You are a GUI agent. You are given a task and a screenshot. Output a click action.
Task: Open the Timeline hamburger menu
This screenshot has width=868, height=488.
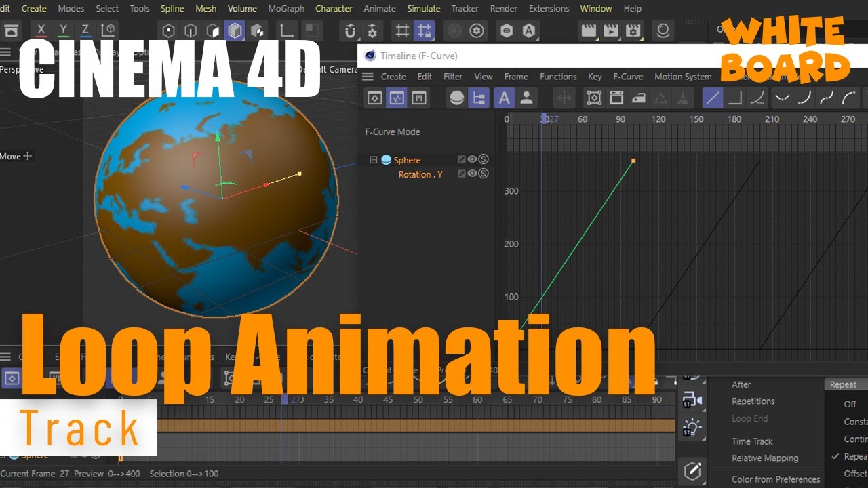(368, 77)
